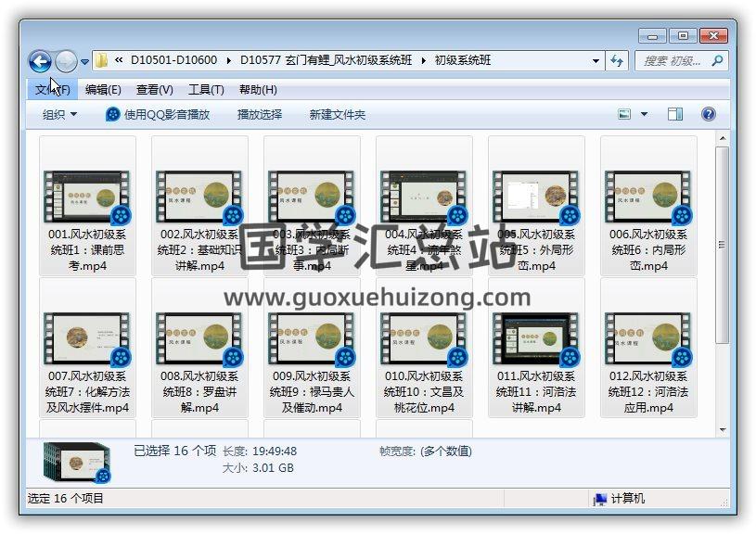Open the 查看(V) menu
This screenshot has width=756, height=534.
point(154,90)
